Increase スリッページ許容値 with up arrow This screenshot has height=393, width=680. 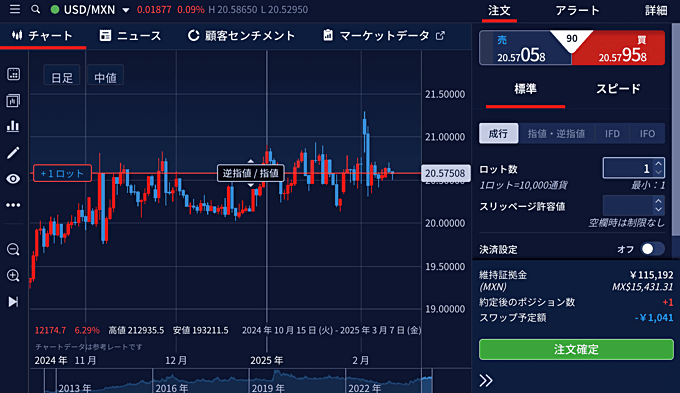658,201
